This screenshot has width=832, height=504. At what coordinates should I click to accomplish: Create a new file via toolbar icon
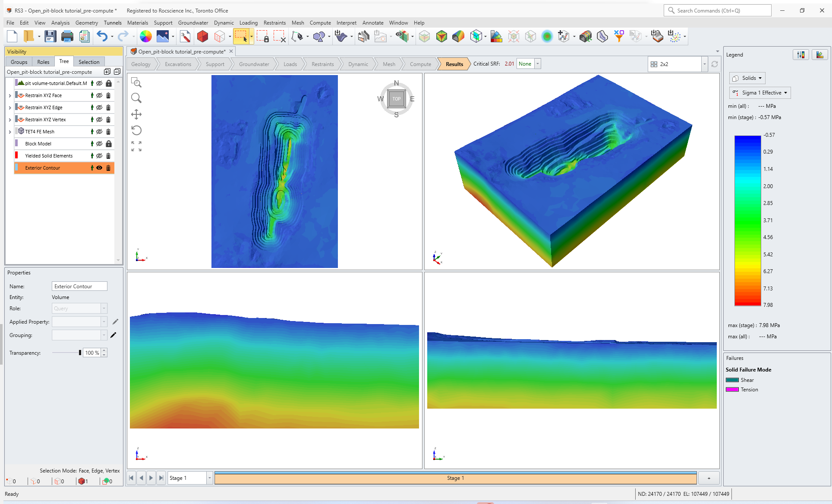pyautogui.click(x=12, y=37)
